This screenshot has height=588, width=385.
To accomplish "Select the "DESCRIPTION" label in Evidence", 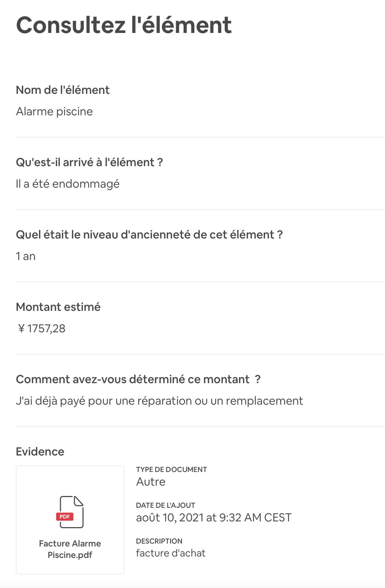I will point(159,541).
